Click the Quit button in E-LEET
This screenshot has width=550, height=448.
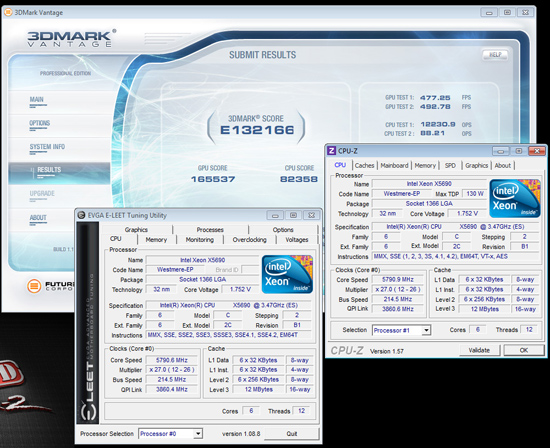tap(291, 434)
